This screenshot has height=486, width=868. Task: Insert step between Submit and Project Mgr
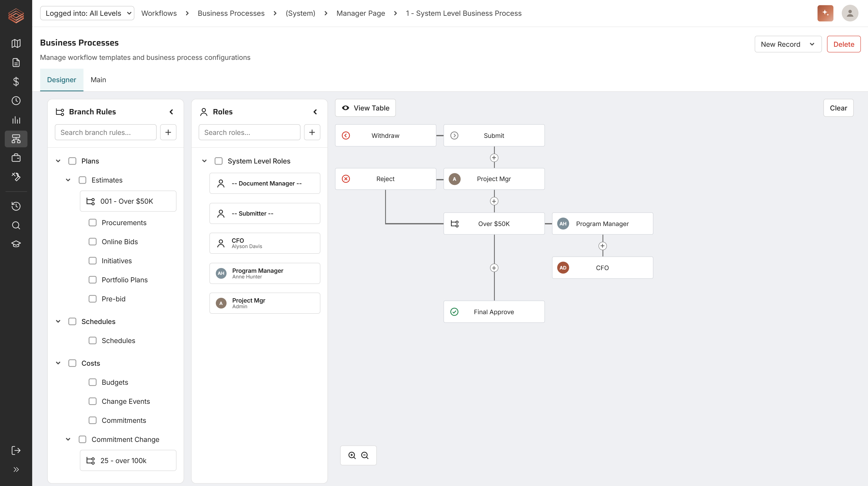pyautogui.click(x=494, y=158)
